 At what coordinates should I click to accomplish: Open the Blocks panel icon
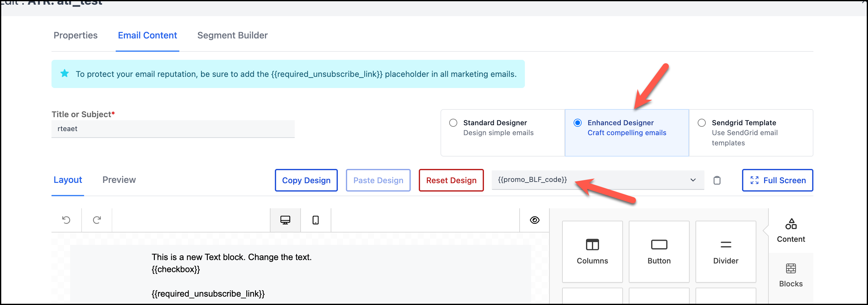pos(790,275)
